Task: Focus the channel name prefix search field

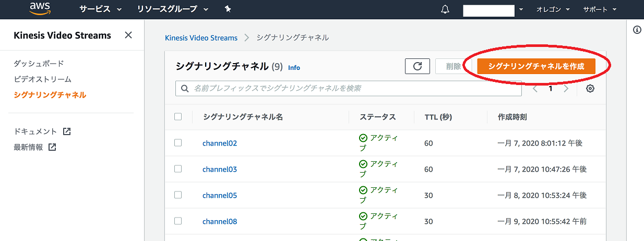Action: tap(349, 89)
